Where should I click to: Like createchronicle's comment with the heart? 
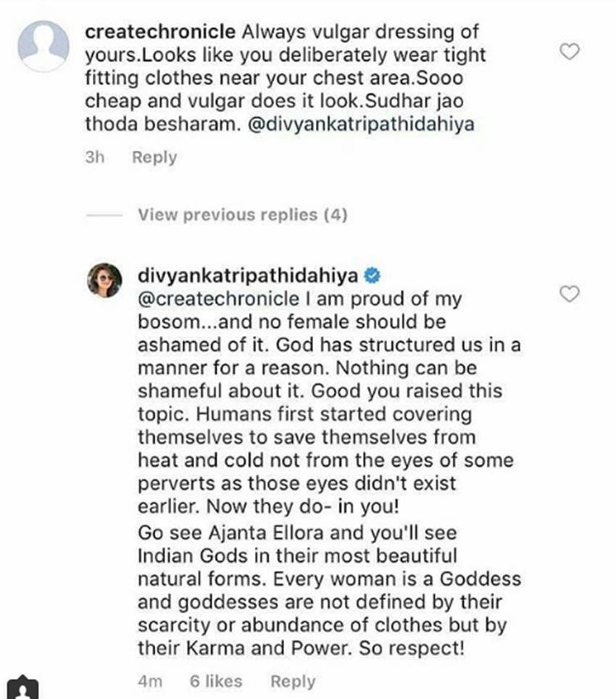pyautogui.click(x=572, y=51)
